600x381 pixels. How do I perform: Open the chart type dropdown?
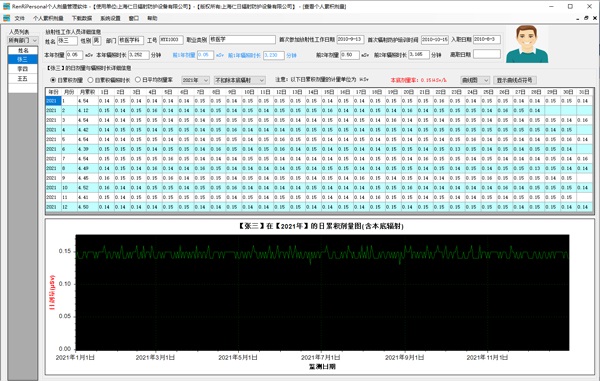[x=475, y=80]
